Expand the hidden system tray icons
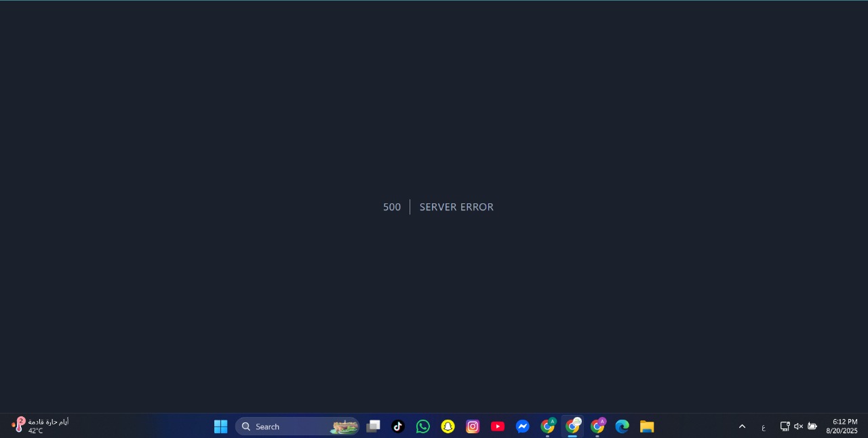This screenshot has width=868, height=438. click(742, 426)
